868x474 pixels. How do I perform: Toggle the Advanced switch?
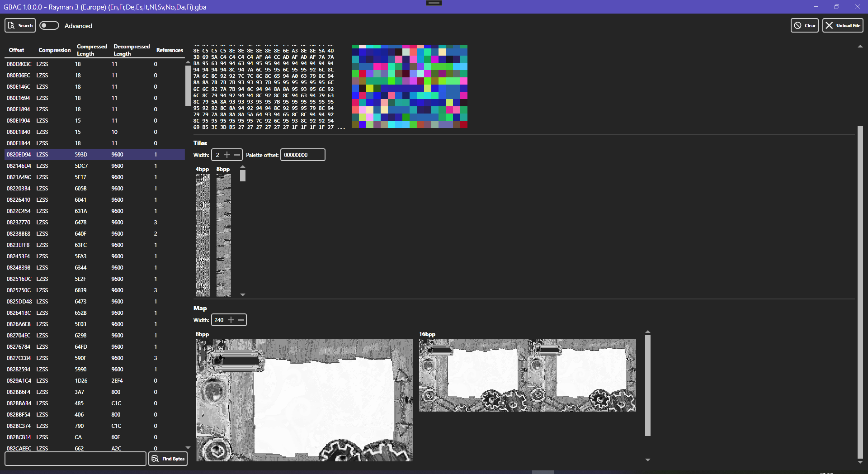(49, 25)
